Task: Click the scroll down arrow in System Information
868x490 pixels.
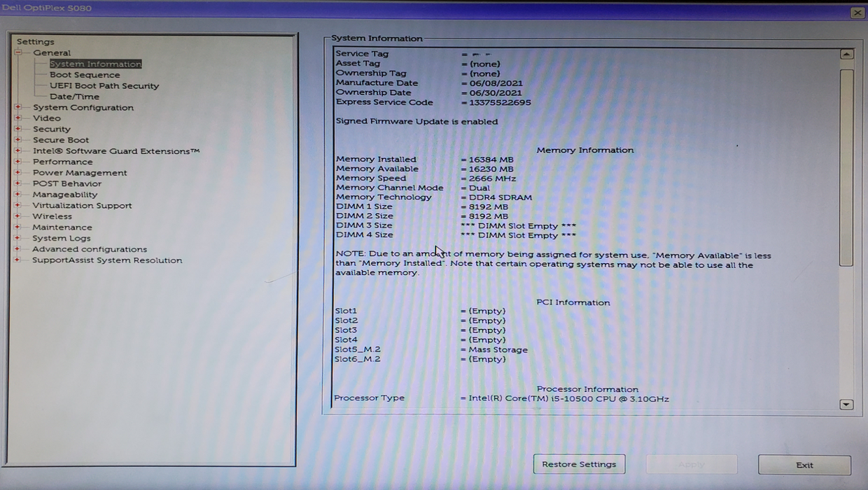Action: (846, 404)
